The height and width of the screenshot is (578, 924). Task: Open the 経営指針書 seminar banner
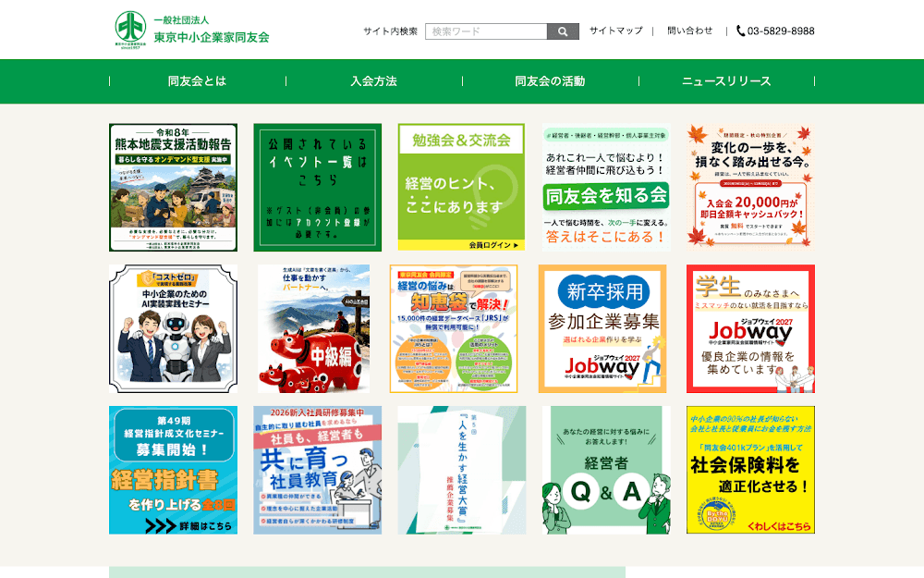pyautogui.click(x=174, y=470)
